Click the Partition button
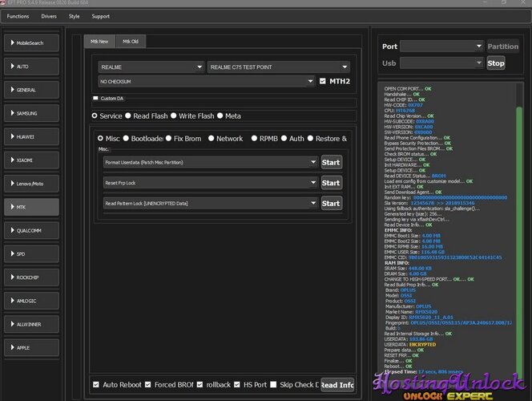Screen dimensions: 532x401 pyautogui.click(x=503, y=47)
